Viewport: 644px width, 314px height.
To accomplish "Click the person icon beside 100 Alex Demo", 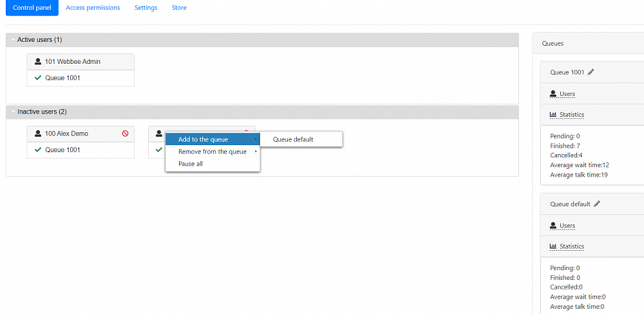I will [38, 133].
